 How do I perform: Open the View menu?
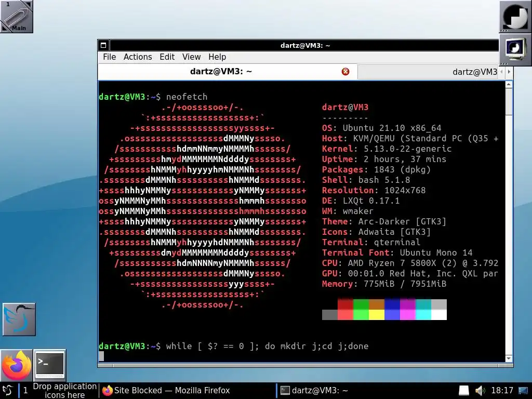pyautogui.click(x=191, y=57)
